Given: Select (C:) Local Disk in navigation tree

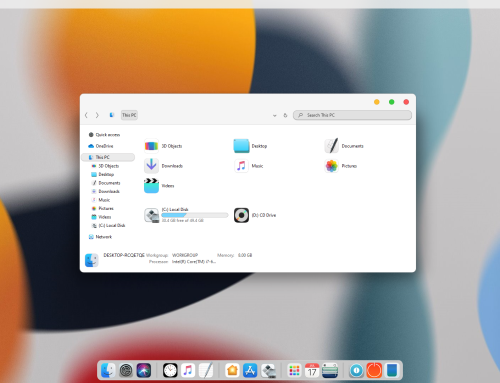Looking at the screenshot, I should 109,226.
